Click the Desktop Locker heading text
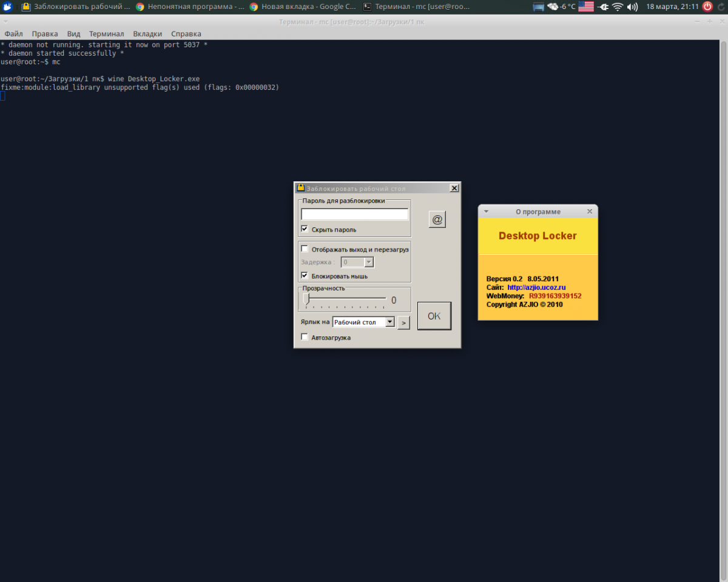Image resolution: width=728 pixels, height=582 pixels. (x=538, y=236)
